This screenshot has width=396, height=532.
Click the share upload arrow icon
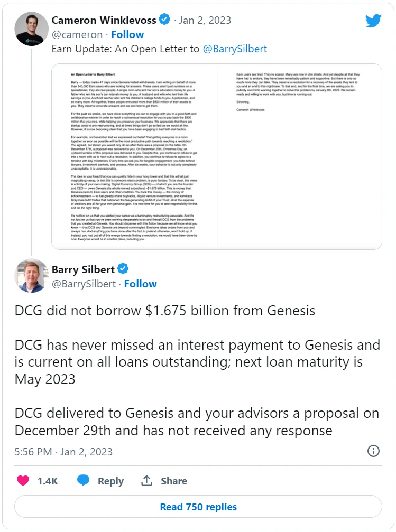146,481
